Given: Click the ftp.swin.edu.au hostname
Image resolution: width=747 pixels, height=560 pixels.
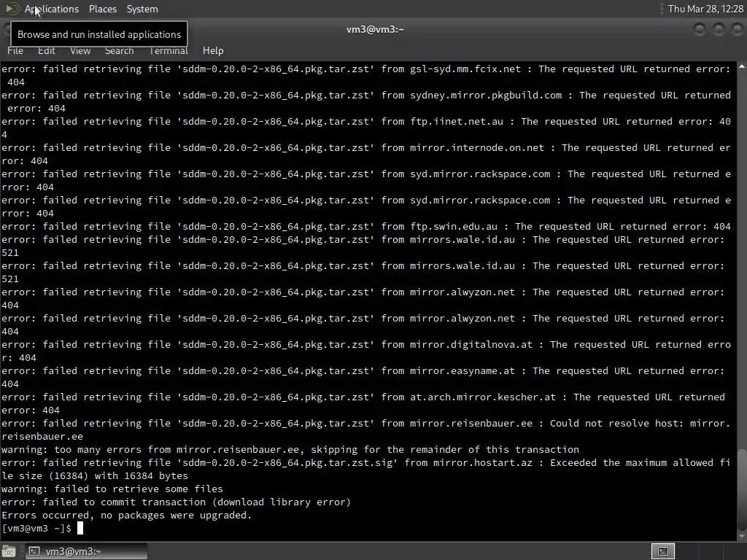Looking at the screenshot, I should tap(454, 227).
